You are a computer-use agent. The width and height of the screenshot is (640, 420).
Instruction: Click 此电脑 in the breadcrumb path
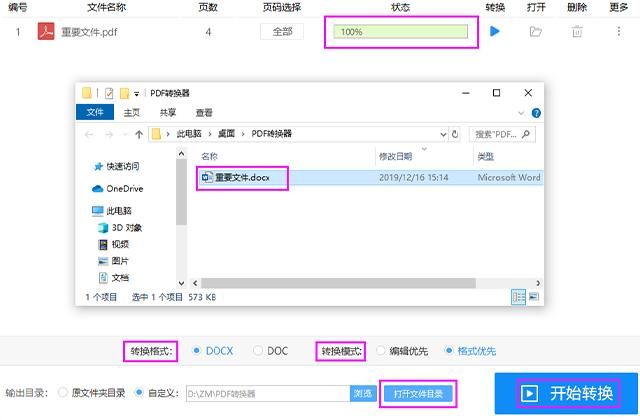(189, 134)
